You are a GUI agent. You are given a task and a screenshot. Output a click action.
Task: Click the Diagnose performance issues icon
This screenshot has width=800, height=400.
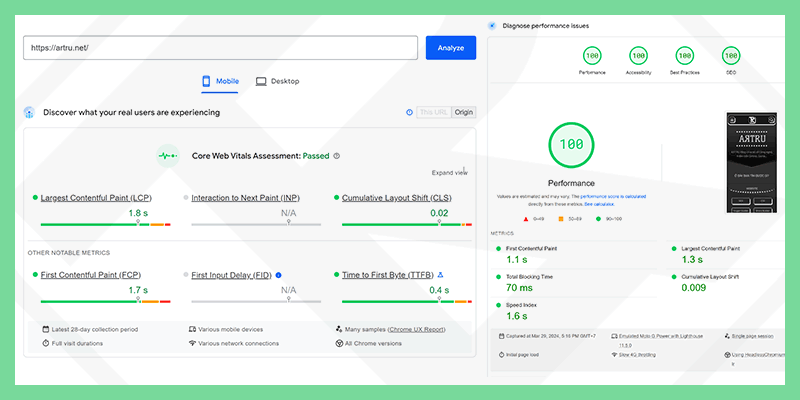click(x=492, y=26)
